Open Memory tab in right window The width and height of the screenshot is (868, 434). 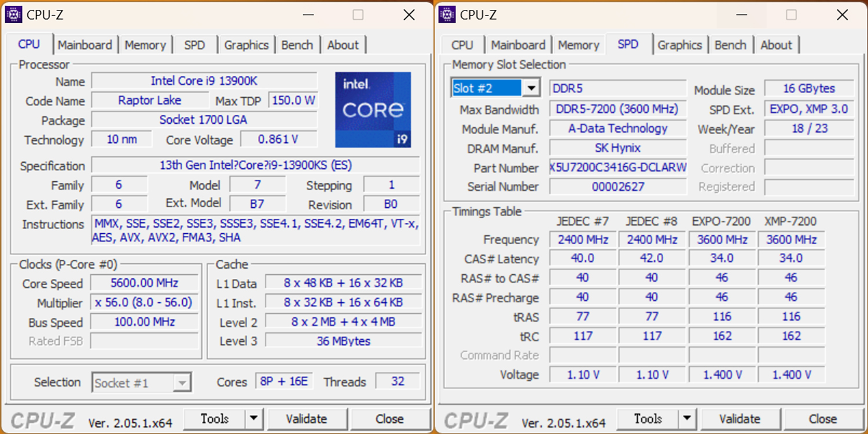pyautogui.click(x=579, y=45)
